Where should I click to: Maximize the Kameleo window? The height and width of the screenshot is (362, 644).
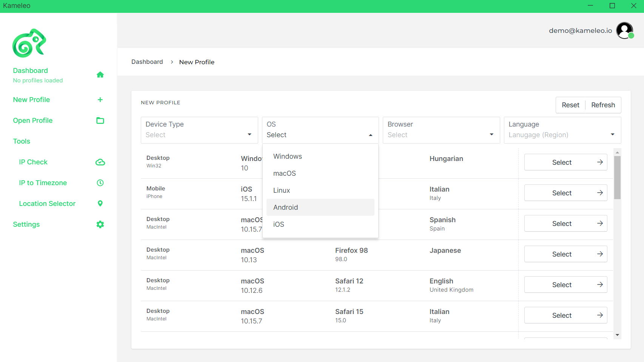(612, 6)
